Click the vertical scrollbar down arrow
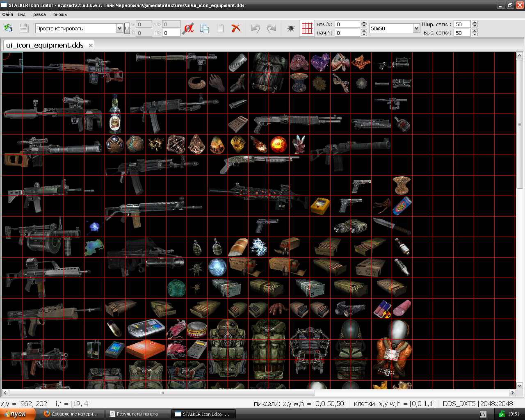The width and height of the screenshot is (525, 420). click(520, 386)
